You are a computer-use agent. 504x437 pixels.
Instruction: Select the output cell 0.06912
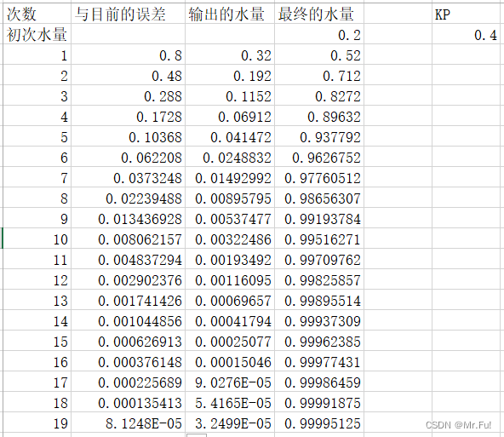230,116
